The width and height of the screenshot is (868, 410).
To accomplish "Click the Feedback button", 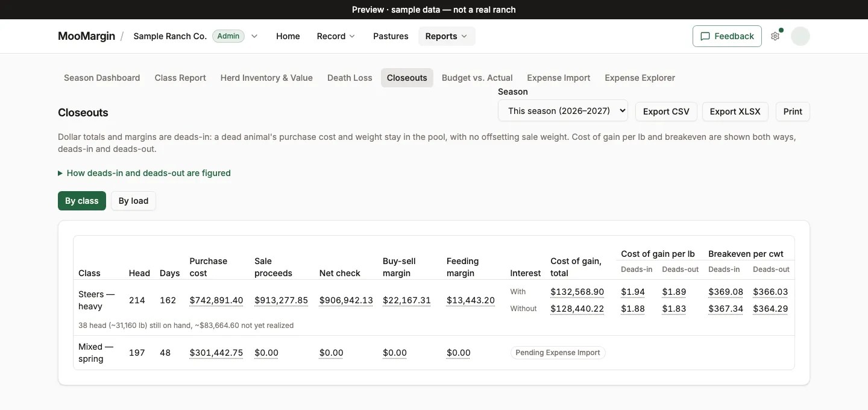I will [727, 36].
